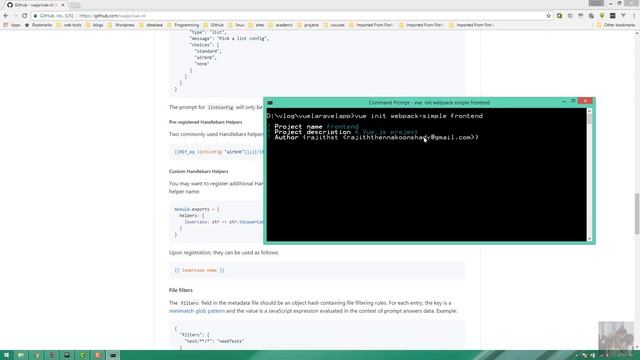
Task: Click Command Prompt scrollbar up arrow
Action: (x=589, y=111)
